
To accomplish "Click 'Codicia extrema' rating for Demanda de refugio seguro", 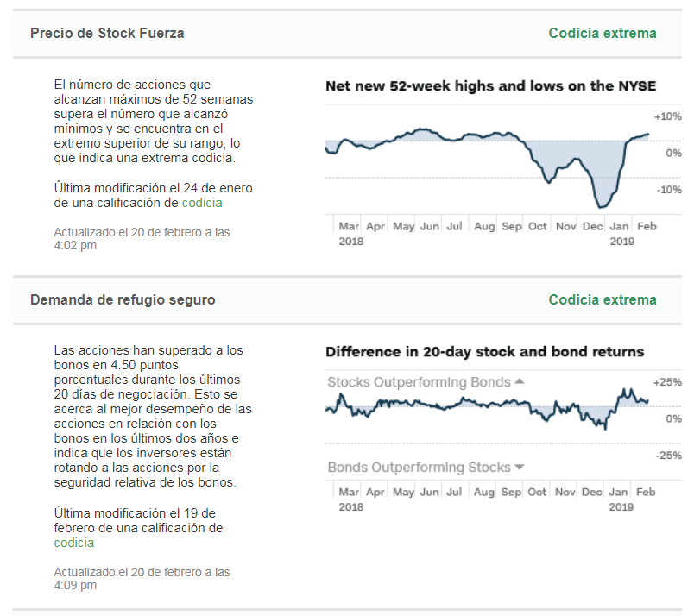I will (x=603, y=299).
